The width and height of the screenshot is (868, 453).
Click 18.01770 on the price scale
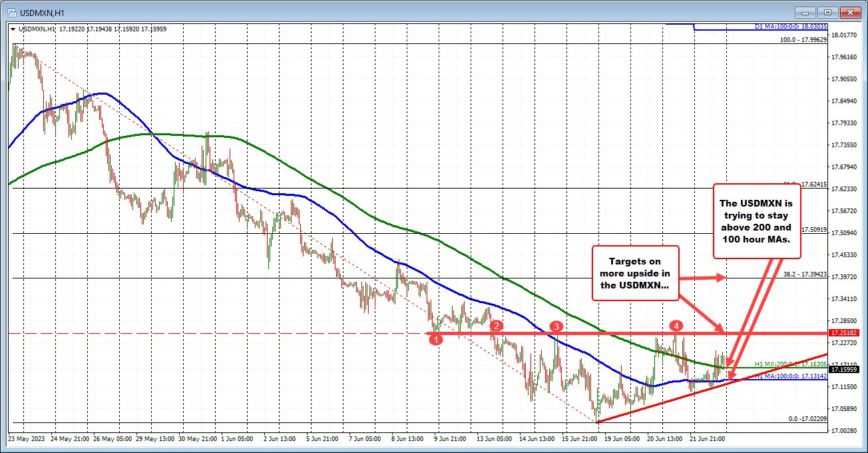click(845, 35)
